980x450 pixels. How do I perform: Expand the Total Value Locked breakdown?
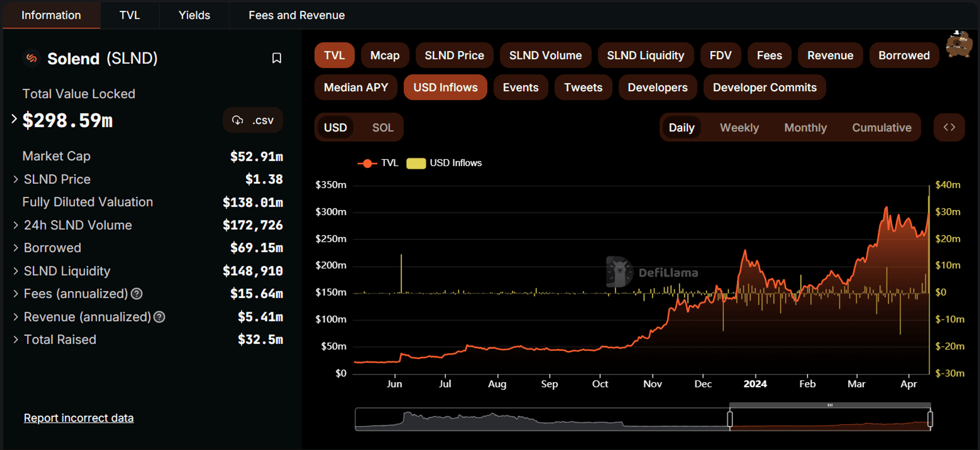click(14, 119)
